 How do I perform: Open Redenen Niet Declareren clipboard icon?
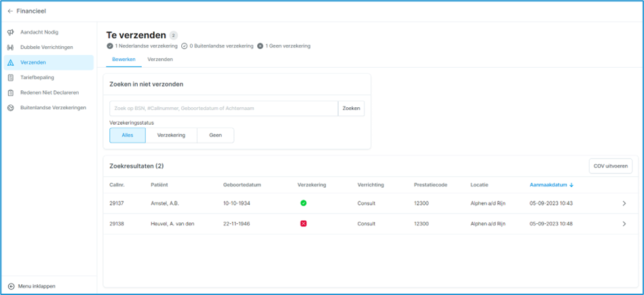(x=11, y=93)
